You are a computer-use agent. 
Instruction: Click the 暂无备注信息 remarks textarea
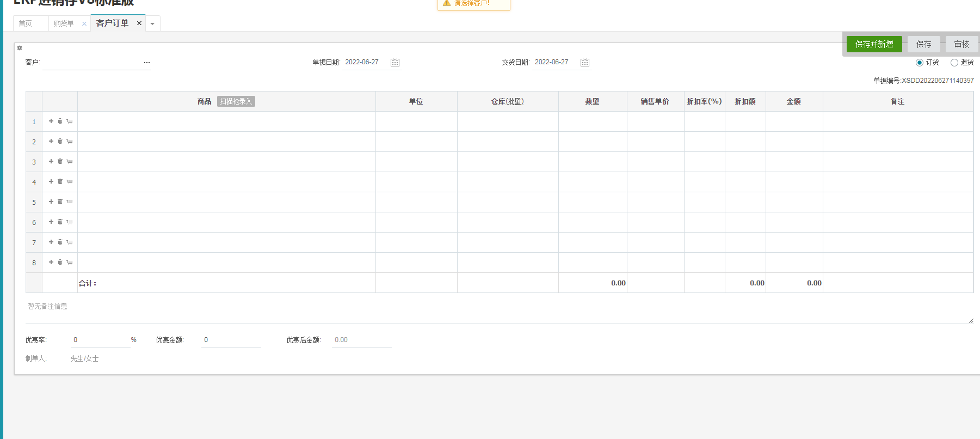tap(500, 311)
